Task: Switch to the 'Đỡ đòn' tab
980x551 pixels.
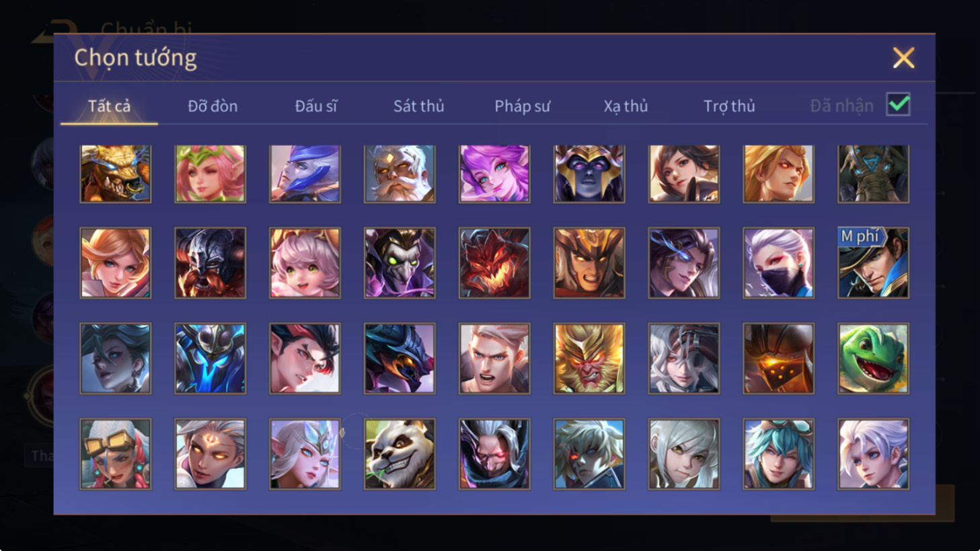Action: point(213,106)
